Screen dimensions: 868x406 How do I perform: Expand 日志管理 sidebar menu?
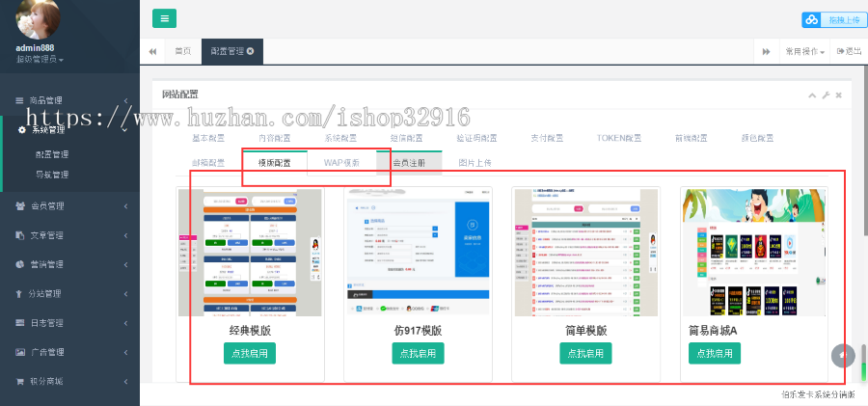tap(69, 323)
